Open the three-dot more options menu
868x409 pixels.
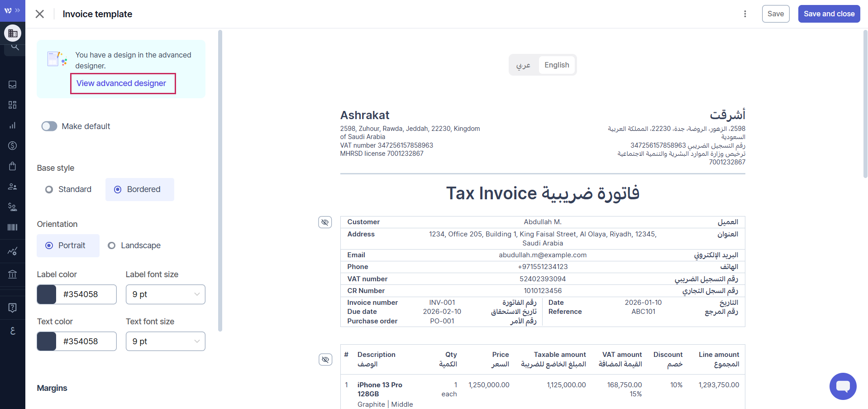point(745,14)
